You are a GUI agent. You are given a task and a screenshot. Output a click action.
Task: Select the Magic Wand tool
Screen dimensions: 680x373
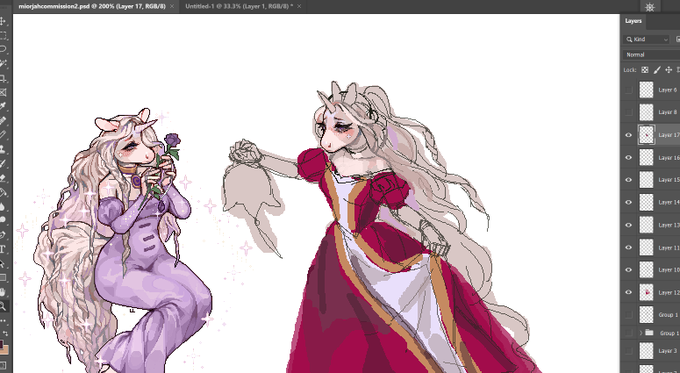(3, 63)
